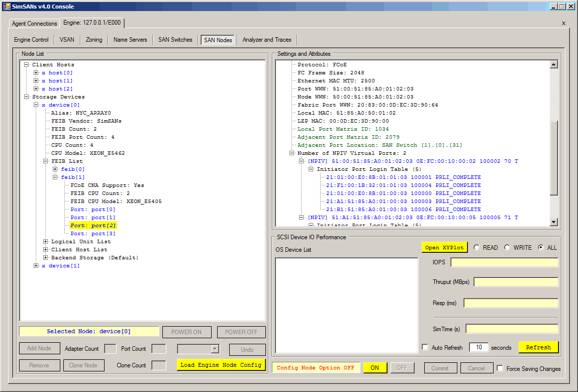Select the WRITE radio button
This screenshot has width=578, height=392.
click(x=507, y=247)
